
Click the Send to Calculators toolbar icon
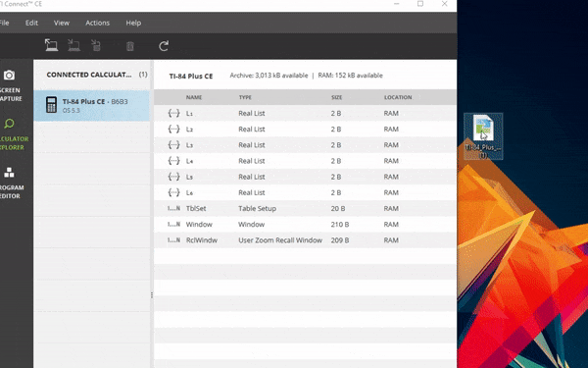tap(73, 45)
